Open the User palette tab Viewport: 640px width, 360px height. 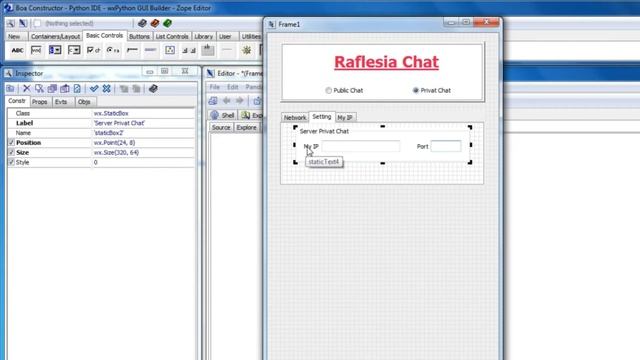click(x=225, y=36)
